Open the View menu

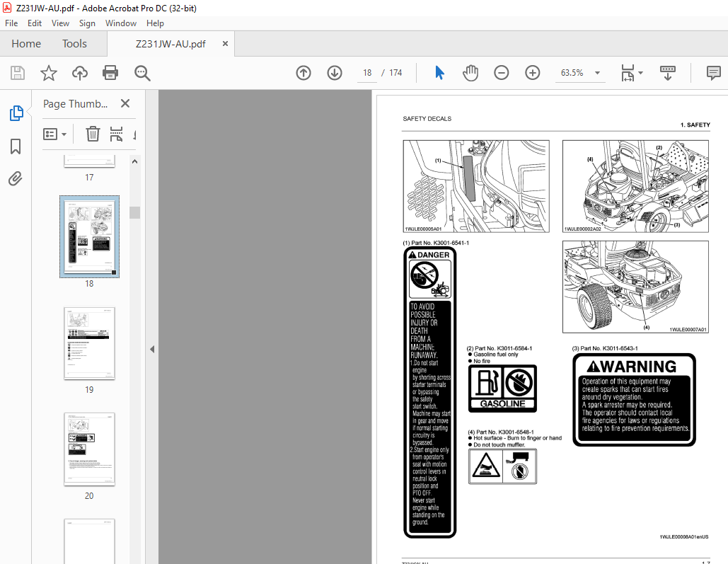coord(60,23)
